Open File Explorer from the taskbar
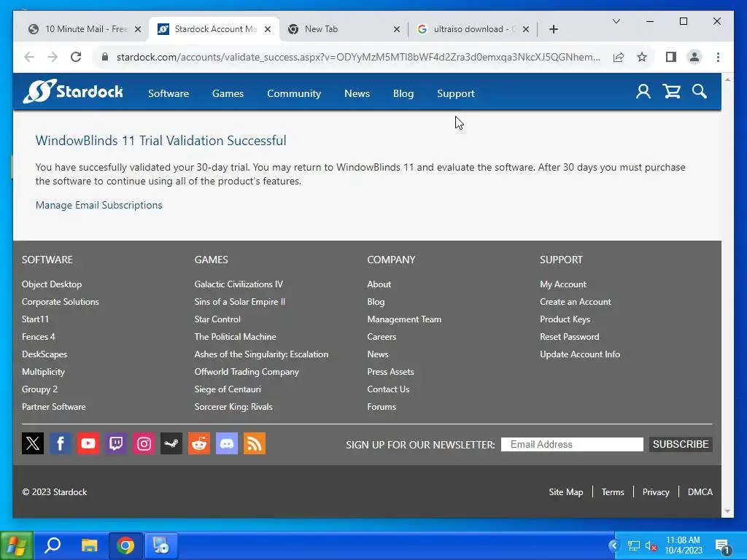 click(x=89, y=545)
